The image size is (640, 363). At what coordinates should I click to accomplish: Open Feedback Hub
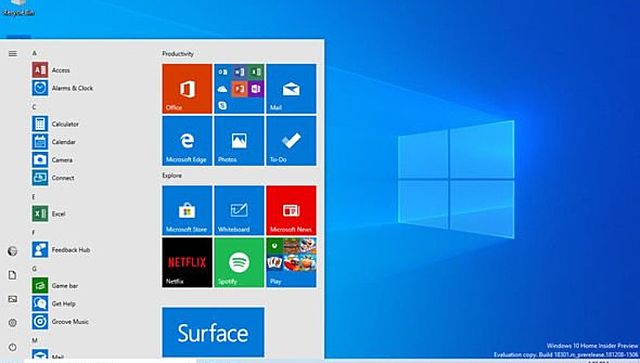pos(61,249)
